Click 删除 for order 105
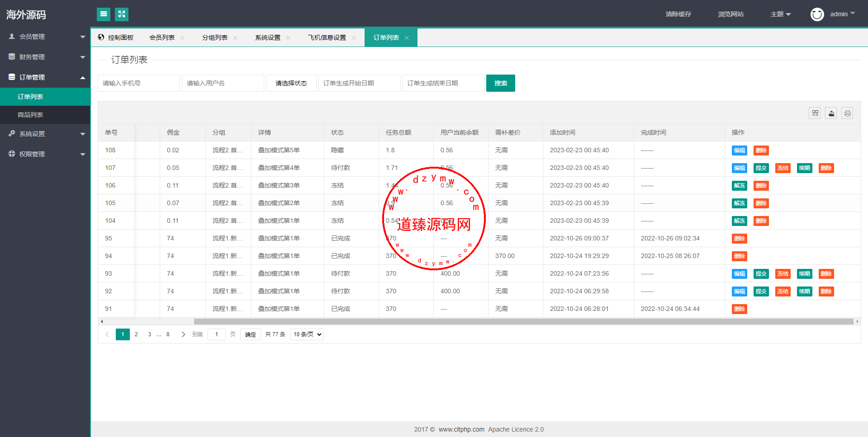868x437 pixels. tap(761, 203)
